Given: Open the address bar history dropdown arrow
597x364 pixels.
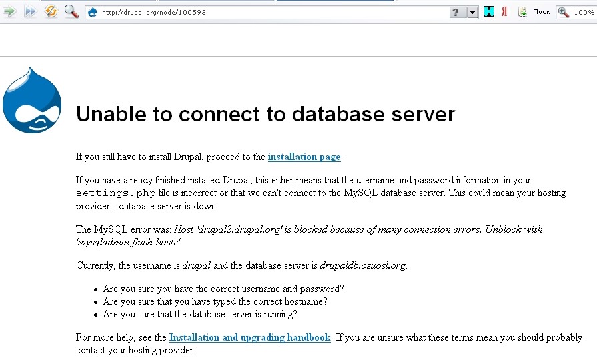Looking at the screenshot, I should click(472, 12).
